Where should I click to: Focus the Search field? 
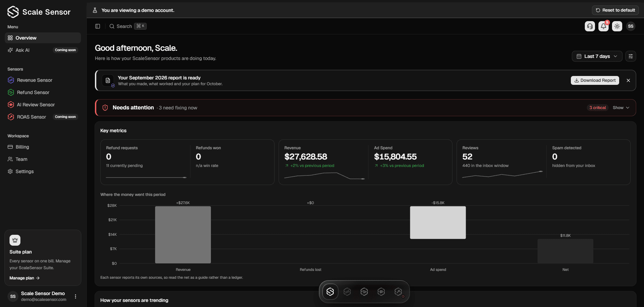point(128,26)
